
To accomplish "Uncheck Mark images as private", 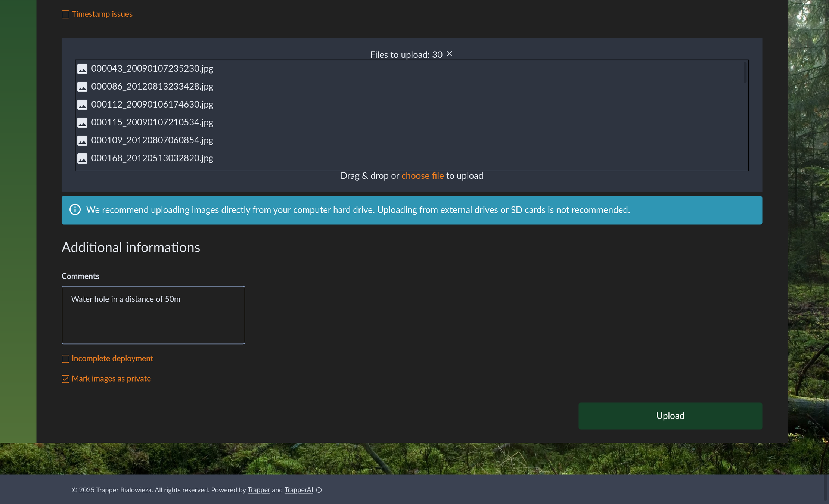I will click(x=65, y=379).
